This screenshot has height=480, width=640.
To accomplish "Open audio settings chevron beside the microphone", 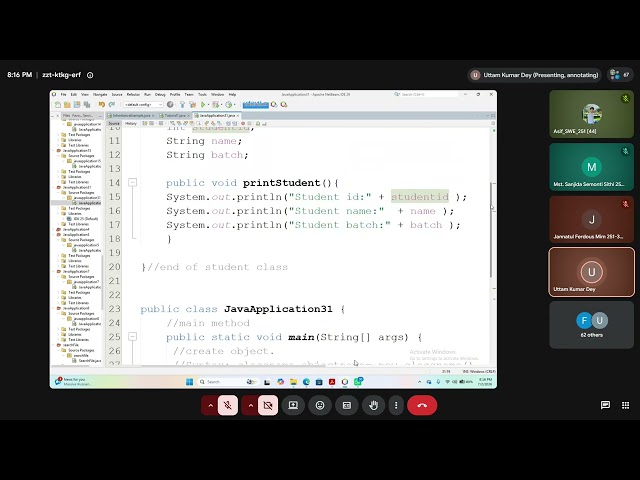I will point(210,405).
